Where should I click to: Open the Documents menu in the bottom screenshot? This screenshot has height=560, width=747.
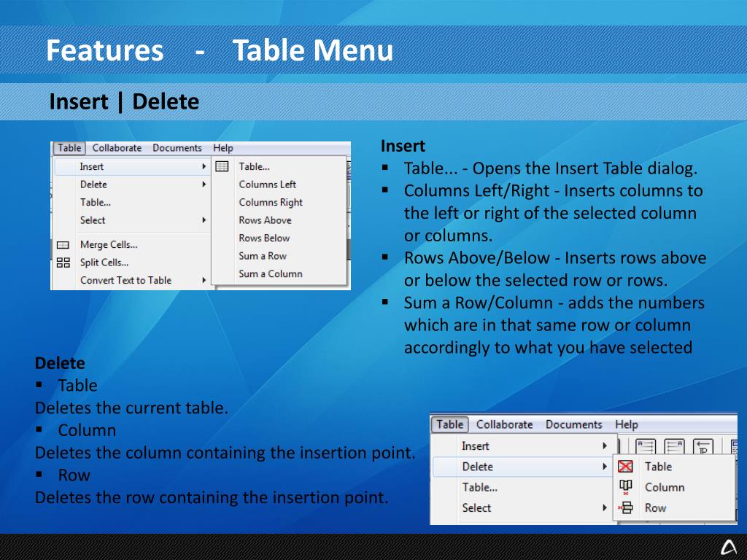click(x=573, y=424)
